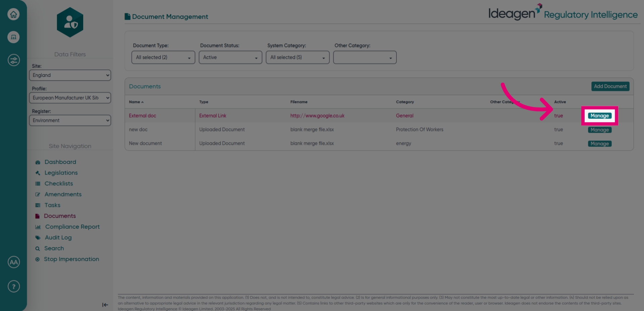Click the Stop Impersonation circle icon
The image size is (644, 311).
37,259
